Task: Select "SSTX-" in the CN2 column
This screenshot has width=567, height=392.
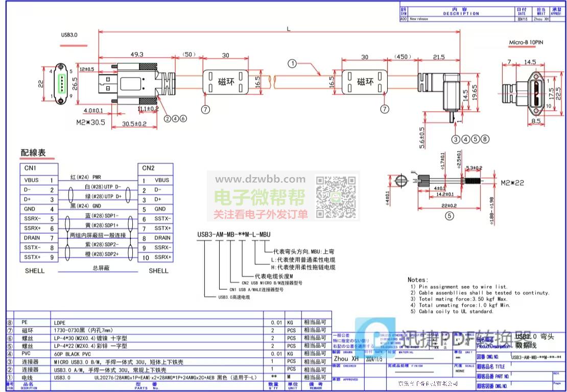Action: (163, 218)
